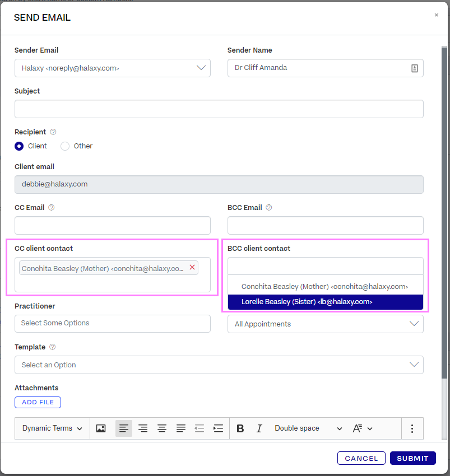Click the contact card icon in Sender Name
The width and height of the screenshot is (450, 476).
(x=415, y=68)
